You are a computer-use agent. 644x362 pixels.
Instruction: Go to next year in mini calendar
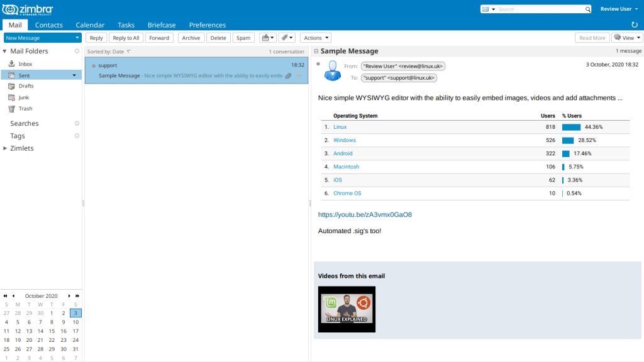click(77, 296)
